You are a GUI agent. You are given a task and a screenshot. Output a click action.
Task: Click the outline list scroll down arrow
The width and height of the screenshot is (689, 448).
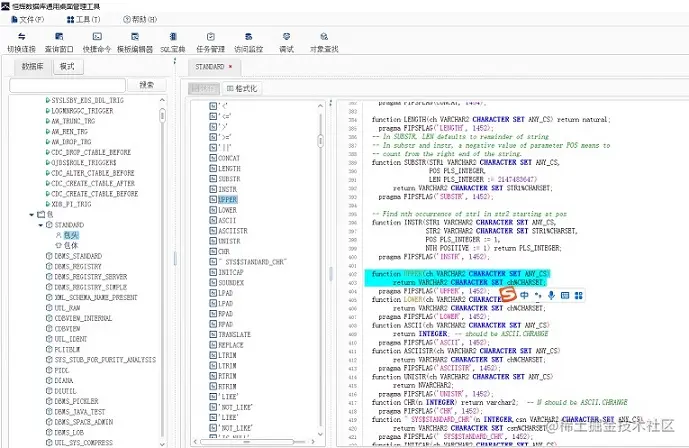pos(320,434)
